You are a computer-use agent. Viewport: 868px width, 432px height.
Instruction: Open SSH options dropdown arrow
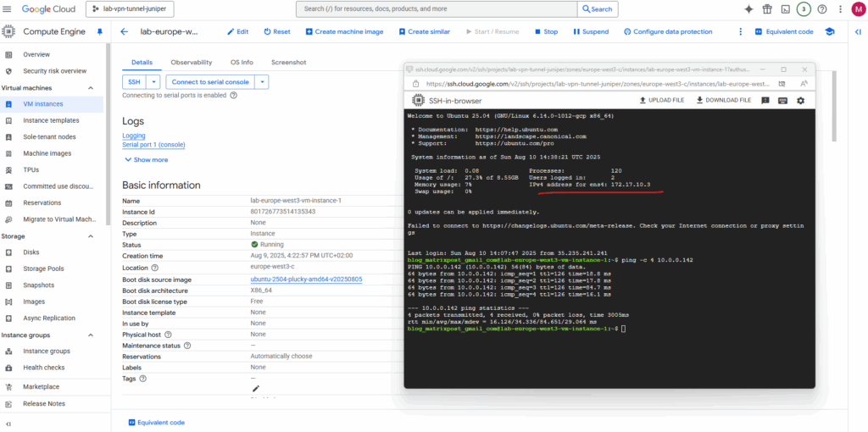click(x=154, y=82)
